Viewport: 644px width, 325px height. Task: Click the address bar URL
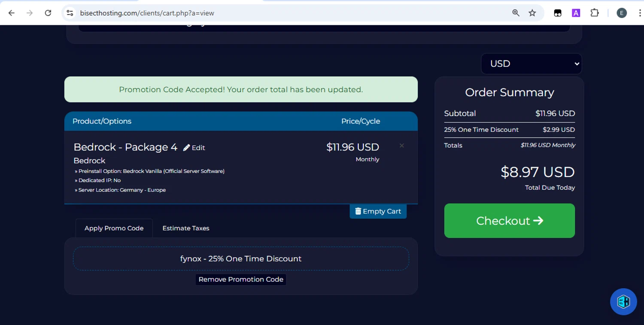[147, 13]
